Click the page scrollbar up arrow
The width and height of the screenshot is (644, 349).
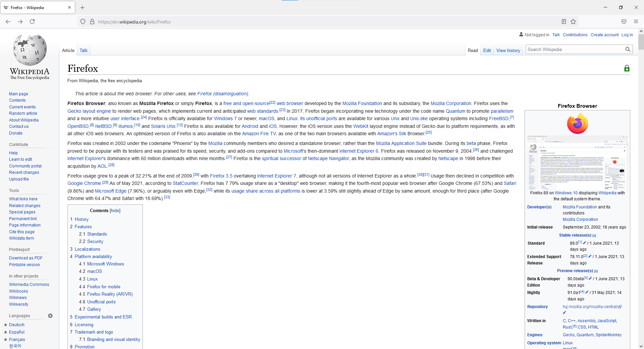(641, 31)
